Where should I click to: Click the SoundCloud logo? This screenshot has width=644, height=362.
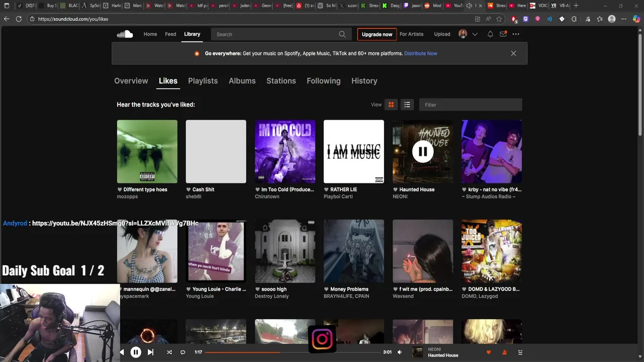pos(125,34)
